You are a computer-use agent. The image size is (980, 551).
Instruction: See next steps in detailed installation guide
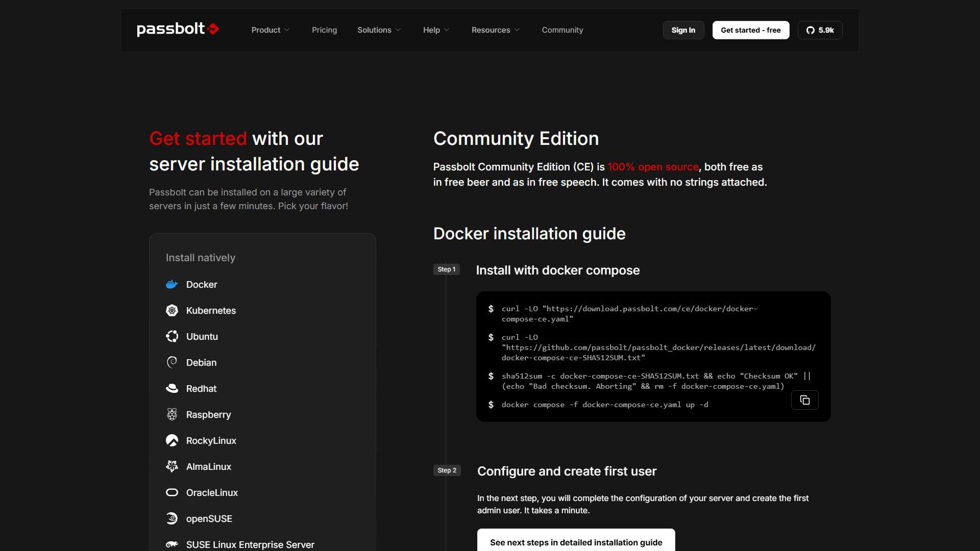pos(576,541)
